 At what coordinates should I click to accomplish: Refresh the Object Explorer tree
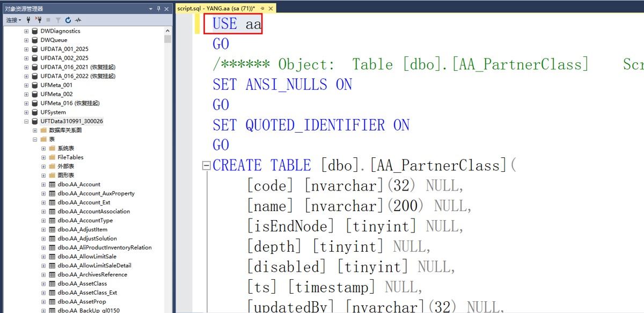tap(68, 20)
